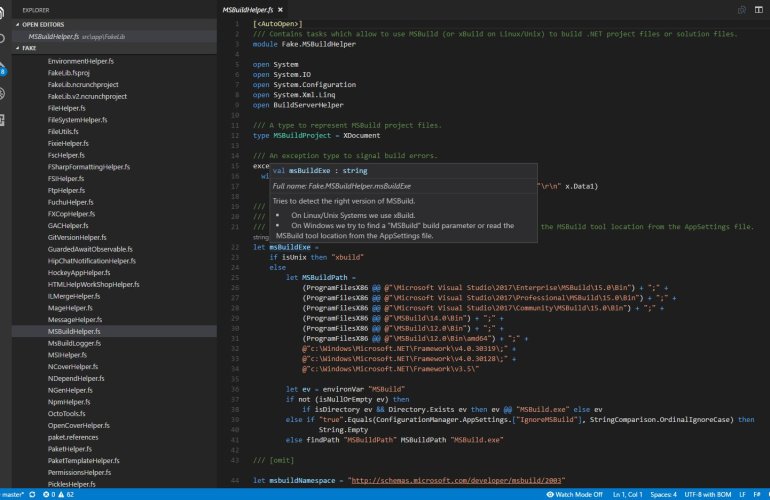The width and height of the screenshot is (770, 500).
Task: Click Ln 1, Col 1 line indicator
Action: 629,494
